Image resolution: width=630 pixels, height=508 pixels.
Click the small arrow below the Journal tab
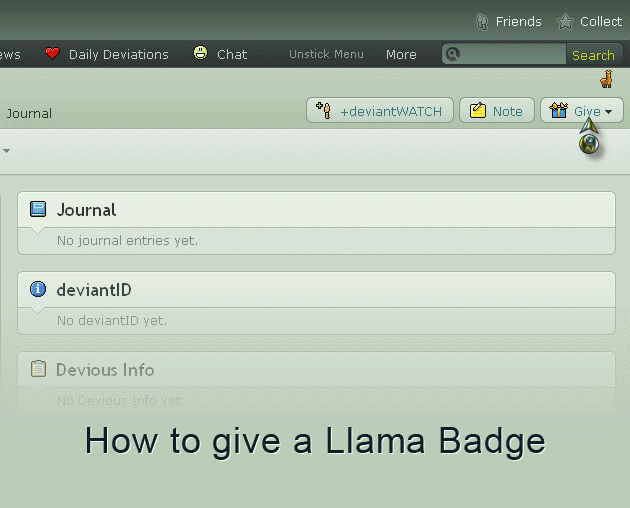click(x=6, y=151)
